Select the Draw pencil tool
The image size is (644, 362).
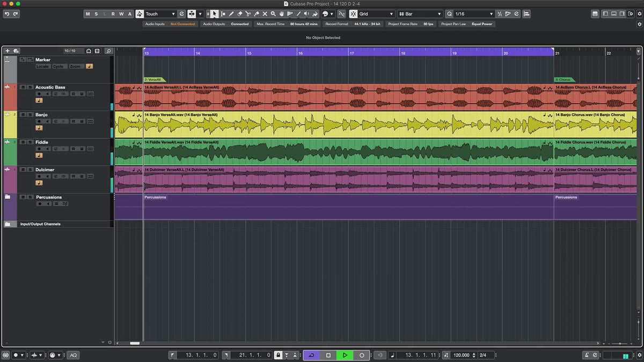[x=231, y=14]
